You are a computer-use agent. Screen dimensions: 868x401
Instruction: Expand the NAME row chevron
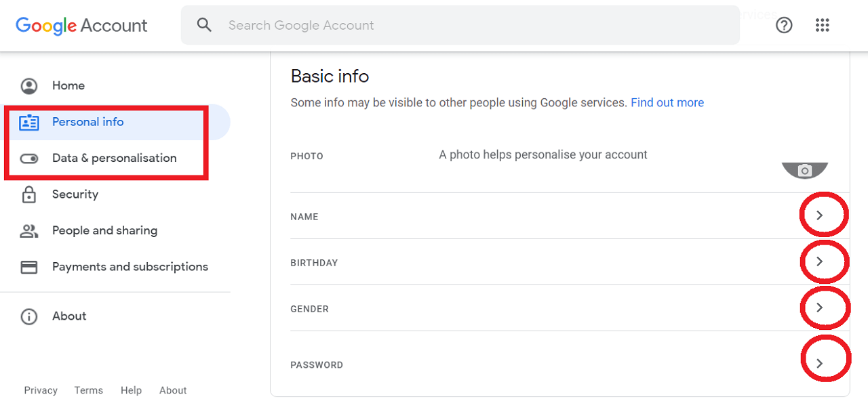(x=819, y=215)
